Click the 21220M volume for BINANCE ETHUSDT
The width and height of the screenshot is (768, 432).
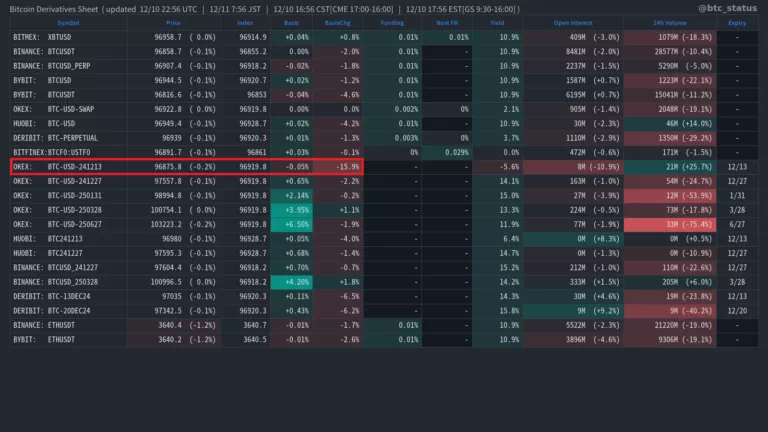pyautogui.click(x=670, y=325)
